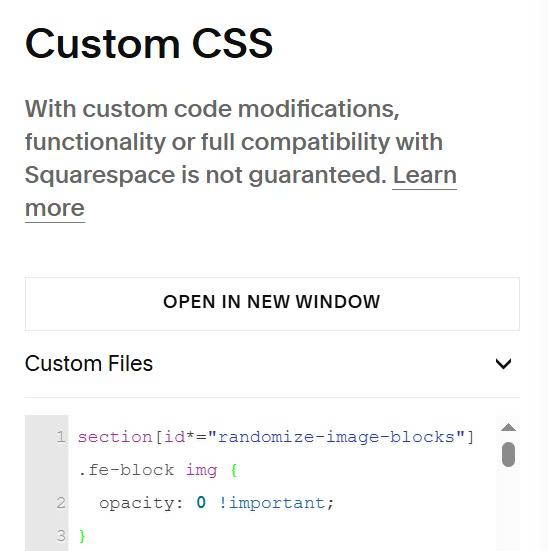The height and width of the screenshot is (551, 548).
Task: Click the 'opacity' property name
Action: tap(137, 504)
